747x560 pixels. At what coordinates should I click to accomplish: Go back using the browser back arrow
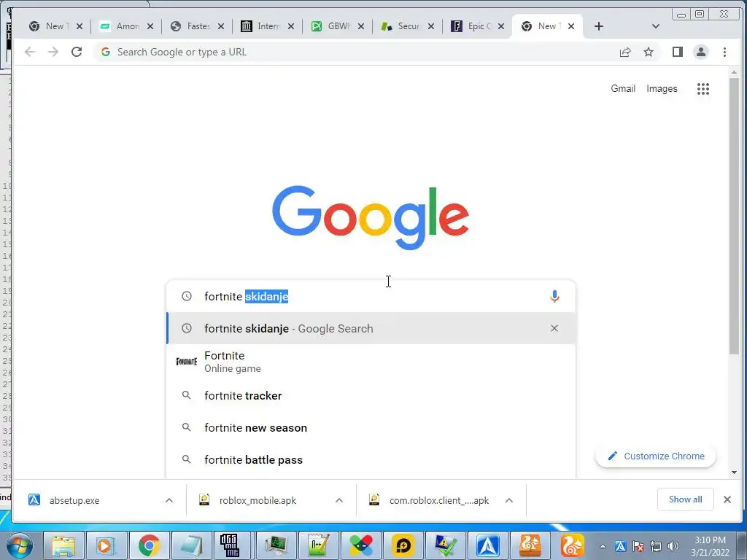30,52
